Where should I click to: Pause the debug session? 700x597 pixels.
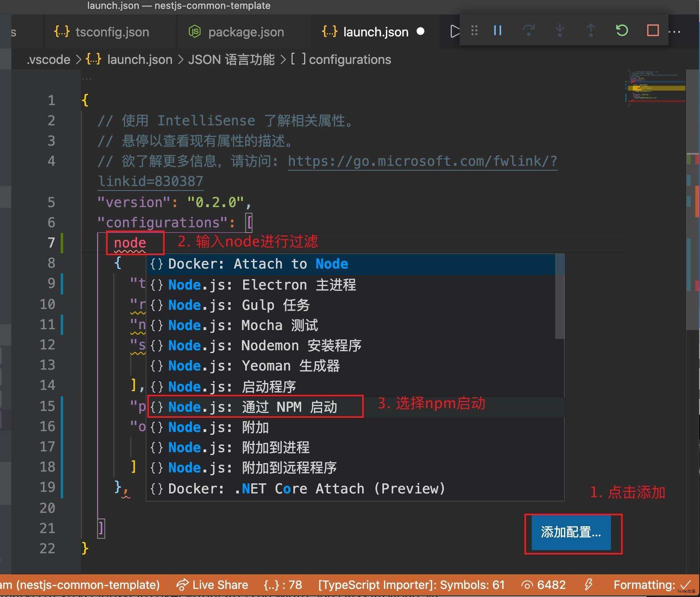pyautogui.click(x=498, y=30)
